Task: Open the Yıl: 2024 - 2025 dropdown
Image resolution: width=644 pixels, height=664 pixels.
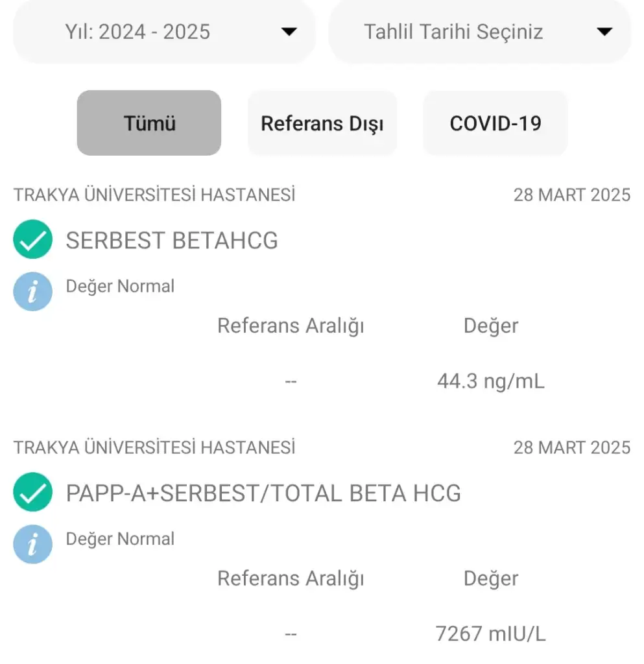Action: click(x=137, y=32)
